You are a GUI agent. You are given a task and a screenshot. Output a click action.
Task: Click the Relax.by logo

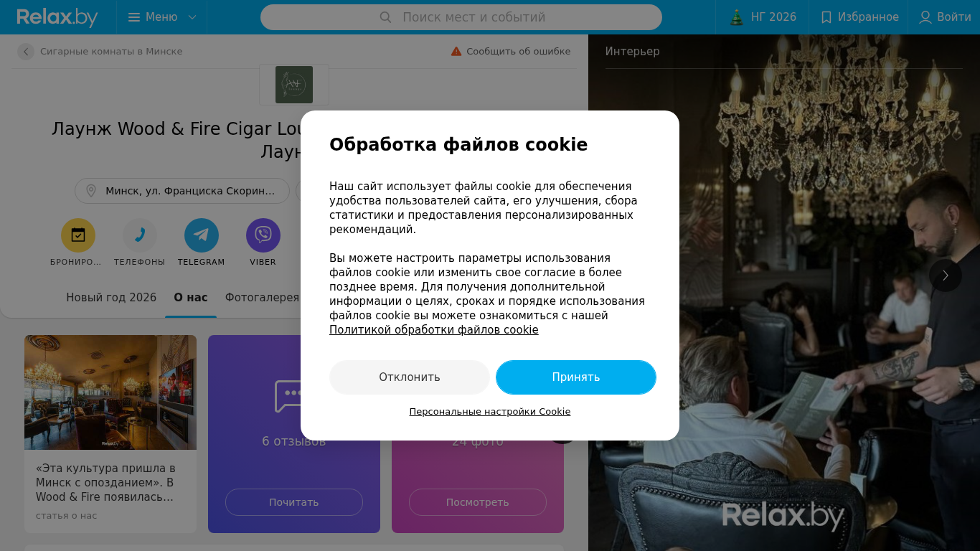[57, 17]
